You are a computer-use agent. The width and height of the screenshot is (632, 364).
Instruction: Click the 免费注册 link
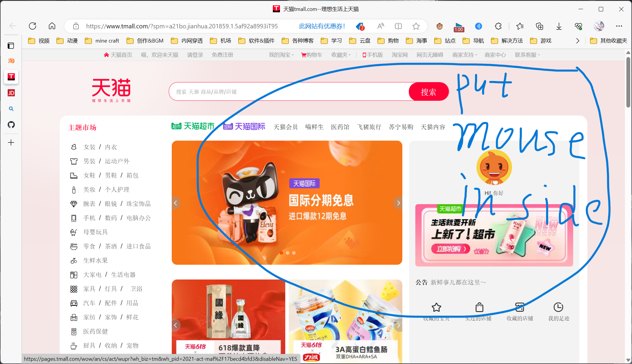222,55
